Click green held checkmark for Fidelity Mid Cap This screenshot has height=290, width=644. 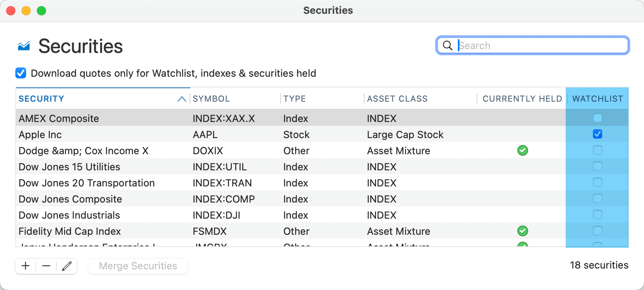point(522,231)
